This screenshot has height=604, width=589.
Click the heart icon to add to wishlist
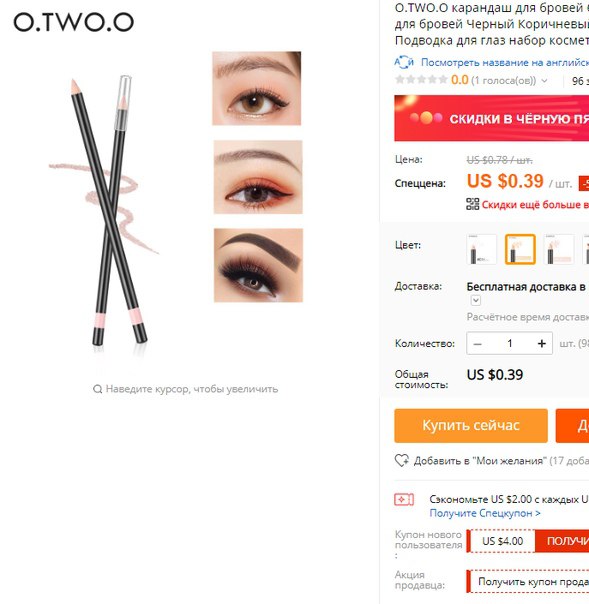click(402, 460)
